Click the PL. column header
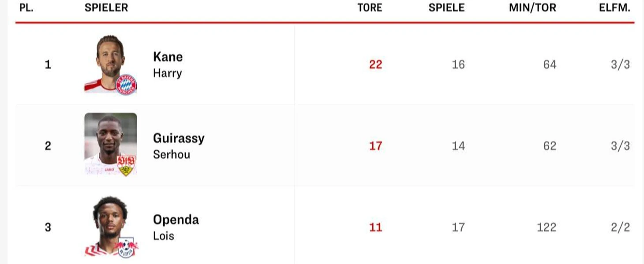The width and height of the screenshot is (644, 264). pos(26,7)
